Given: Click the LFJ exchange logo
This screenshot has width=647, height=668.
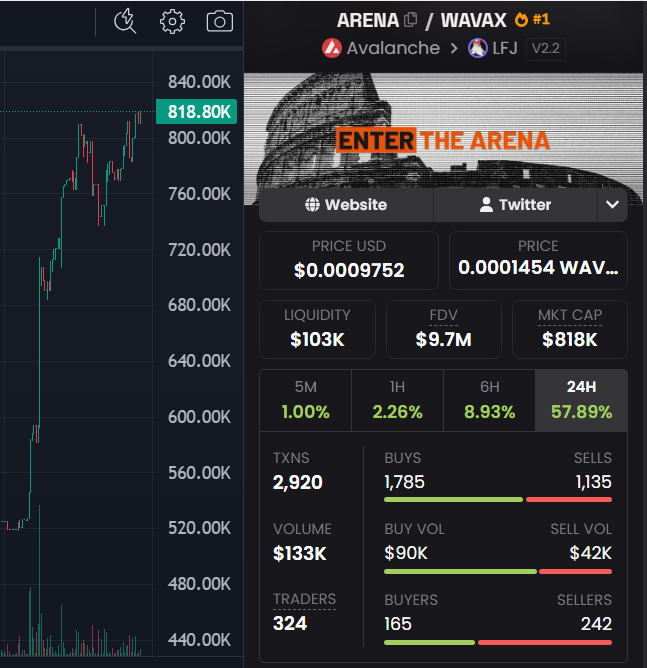Looking at the screenshot, I should point(477,48).
